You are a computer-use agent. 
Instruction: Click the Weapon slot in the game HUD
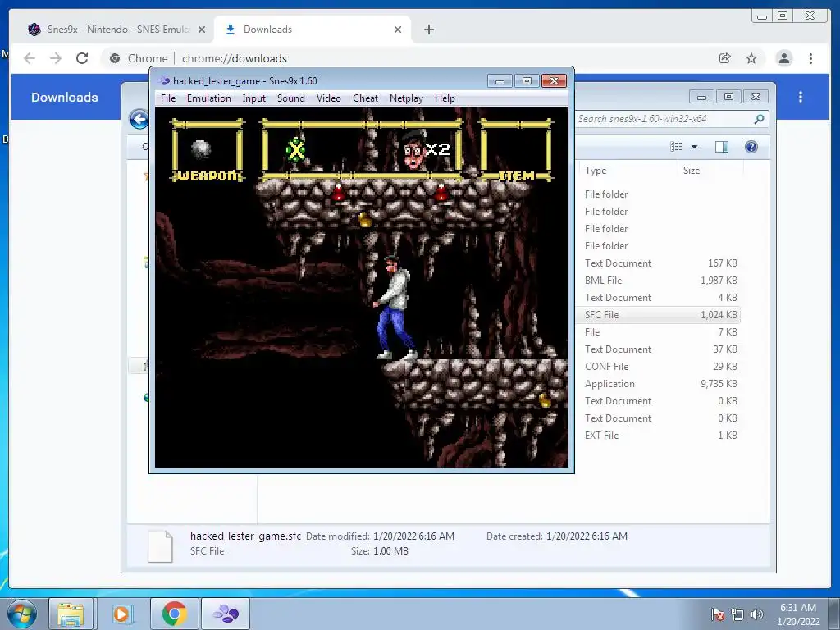tap(208, 151)
